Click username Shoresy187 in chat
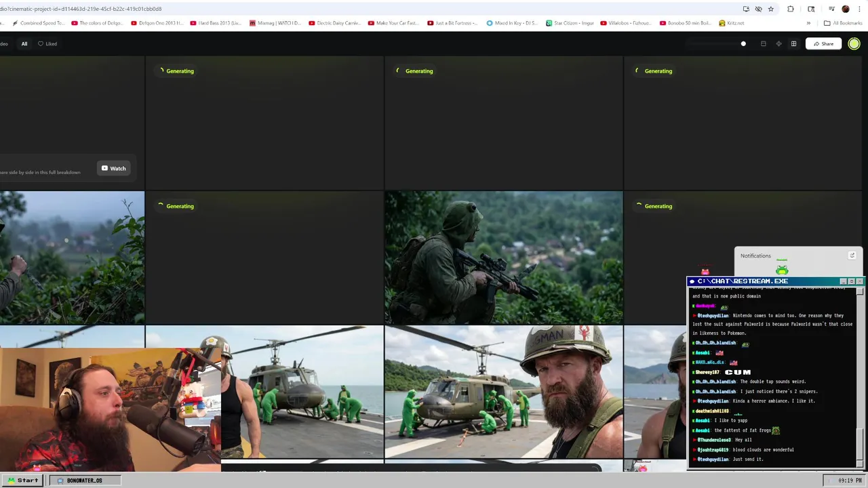 tap(707, 372)
